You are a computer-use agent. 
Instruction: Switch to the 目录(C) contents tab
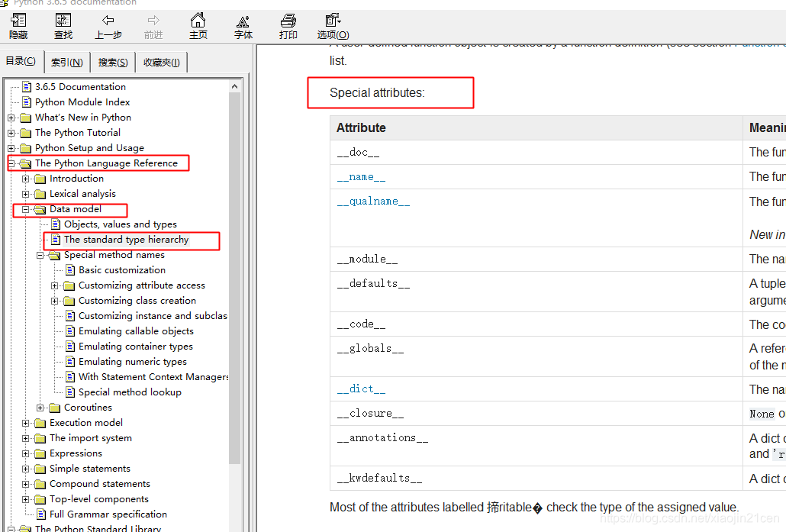21,61
